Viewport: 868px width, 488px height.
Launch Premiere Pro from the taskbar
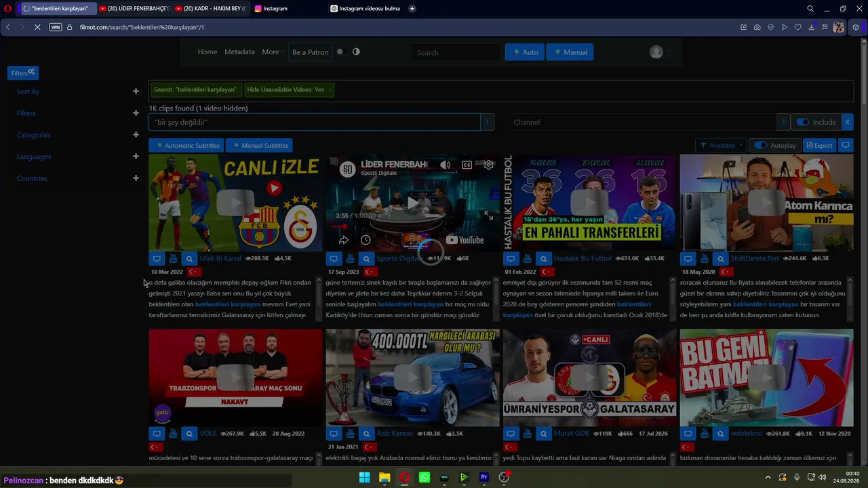(484, 477)
